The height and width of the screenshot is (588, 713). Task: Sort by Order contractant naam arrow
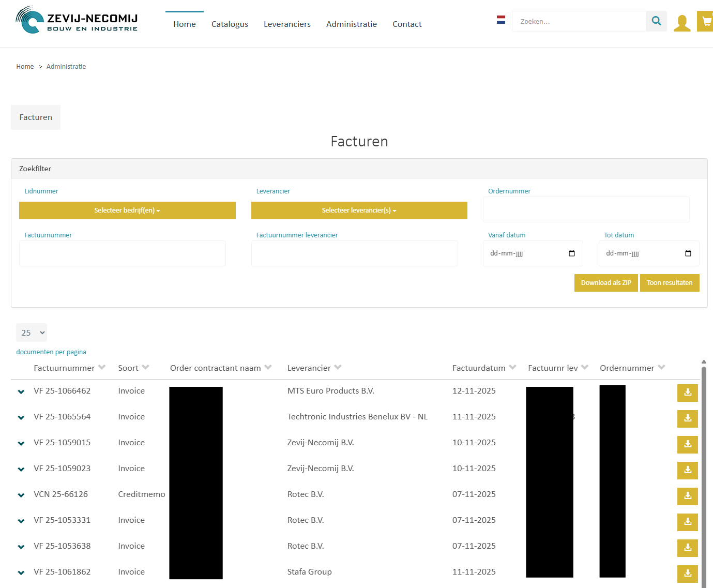[x=268, y=368]
